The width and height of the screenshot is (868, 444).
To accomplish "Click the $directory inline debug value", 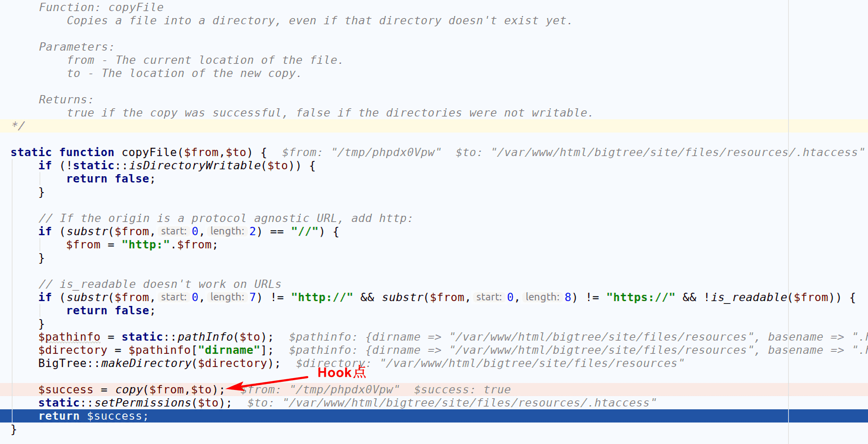I will tap(490, 363).
